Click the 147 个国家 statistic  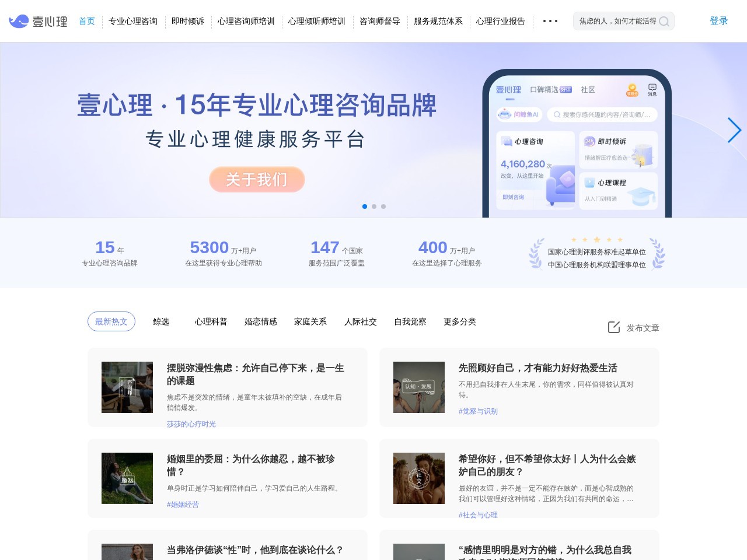tap(337, 253)
